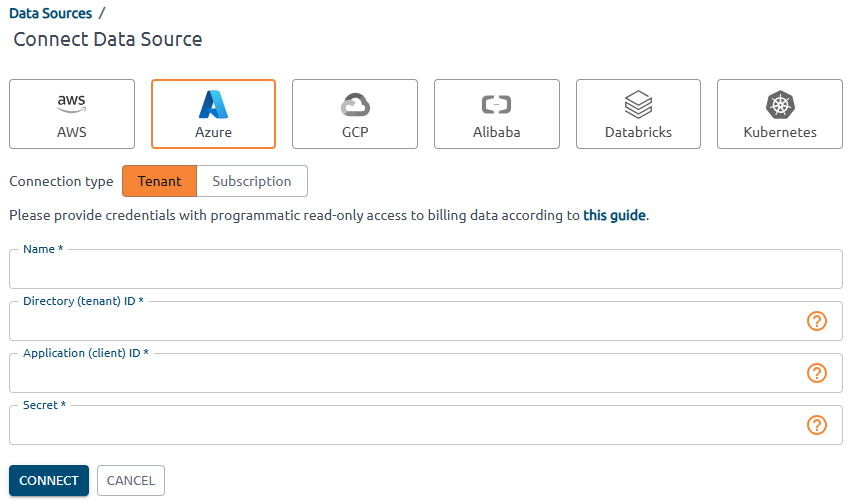Screen dimensions: 851x504
Task: Select the AWS data source card
Action: coord(72,114)
